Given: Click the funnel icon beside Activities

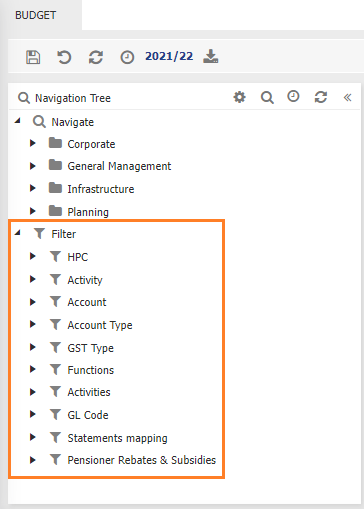Looking at the screenshot, I should tap(55, 392).
